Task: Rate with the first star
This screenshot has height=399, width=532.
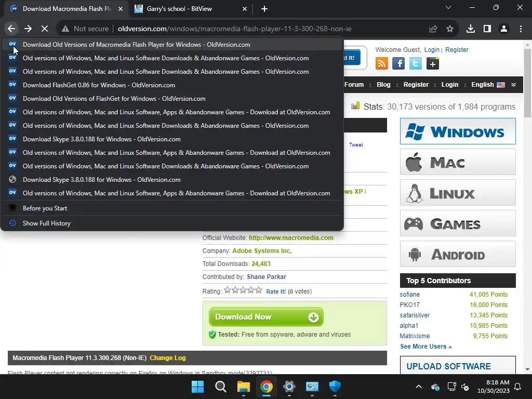Action: pyautogui.click(x=228, y=290)
